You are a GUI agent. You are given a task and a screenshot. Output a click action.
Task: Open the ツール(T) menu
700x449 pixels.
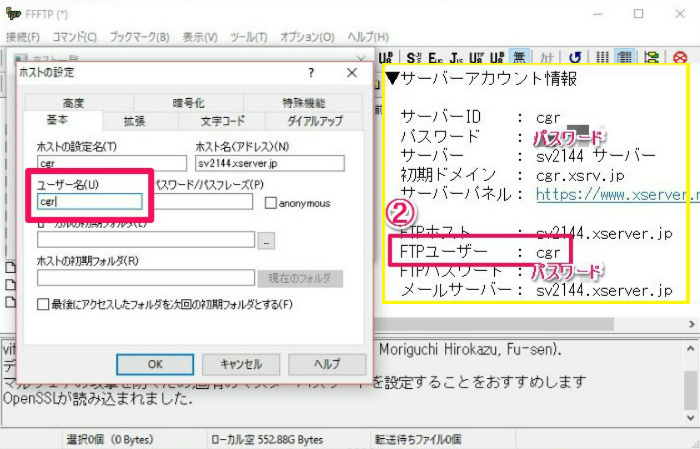(249, 37)
